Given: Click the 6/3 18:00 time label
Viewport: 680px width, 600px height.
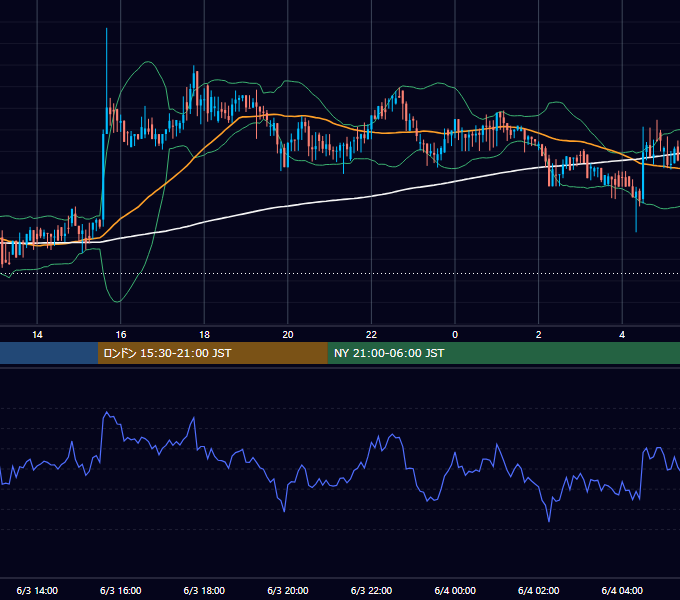Looking at the screenshot, I should (204, 590).
